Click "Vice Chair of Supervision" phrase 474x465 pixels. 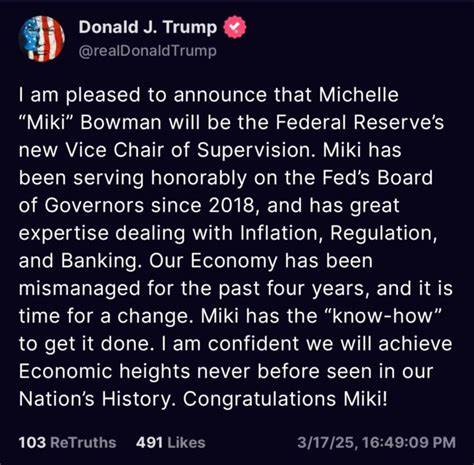[190, 150]
